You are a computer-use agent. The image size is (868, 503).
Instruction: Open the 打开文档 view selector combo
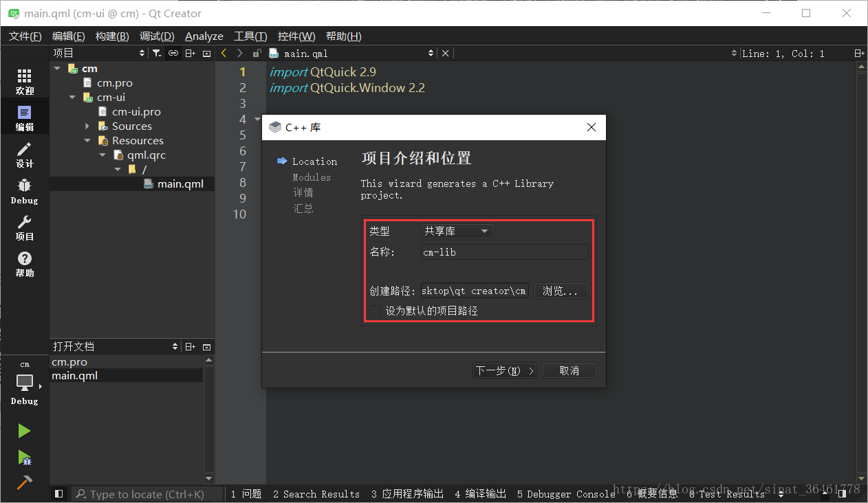click(x=116, y=347)
